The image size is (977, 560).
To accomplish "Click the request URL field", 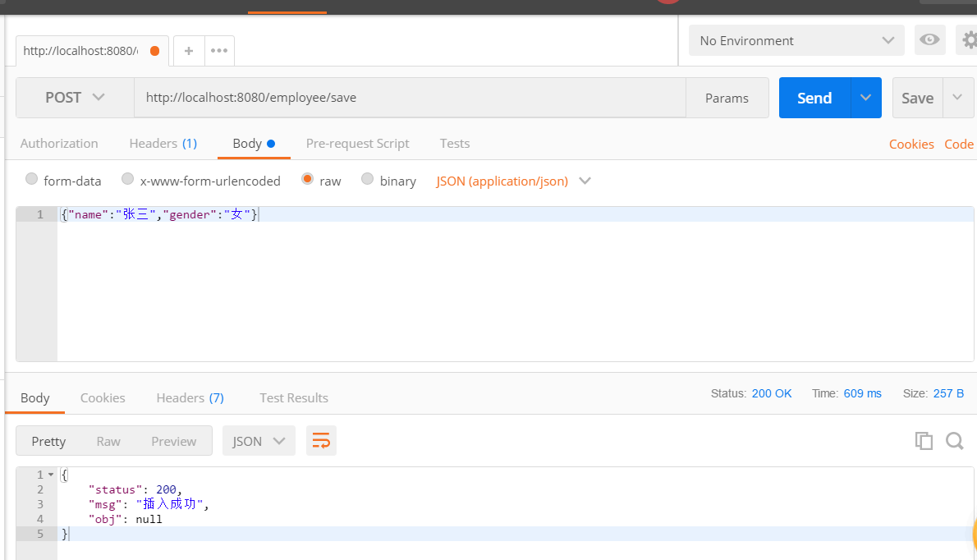I will (410, 98).
